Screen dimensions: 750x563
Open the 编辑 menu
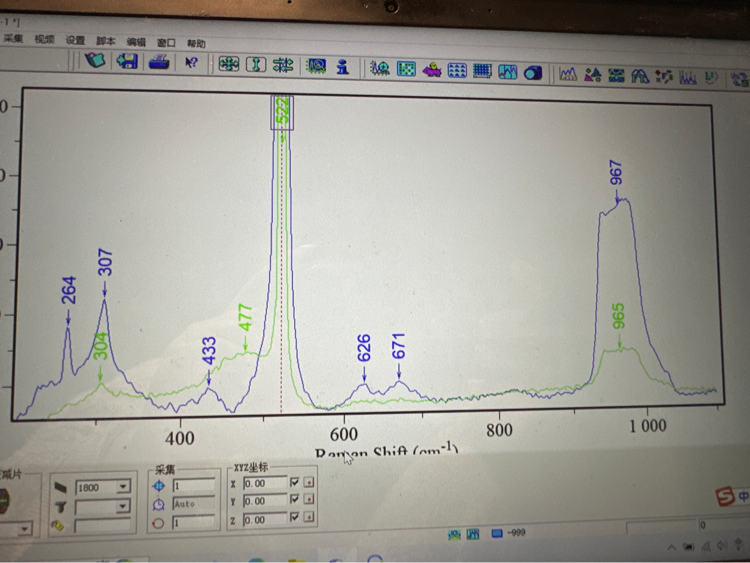(x=136, y=42)
